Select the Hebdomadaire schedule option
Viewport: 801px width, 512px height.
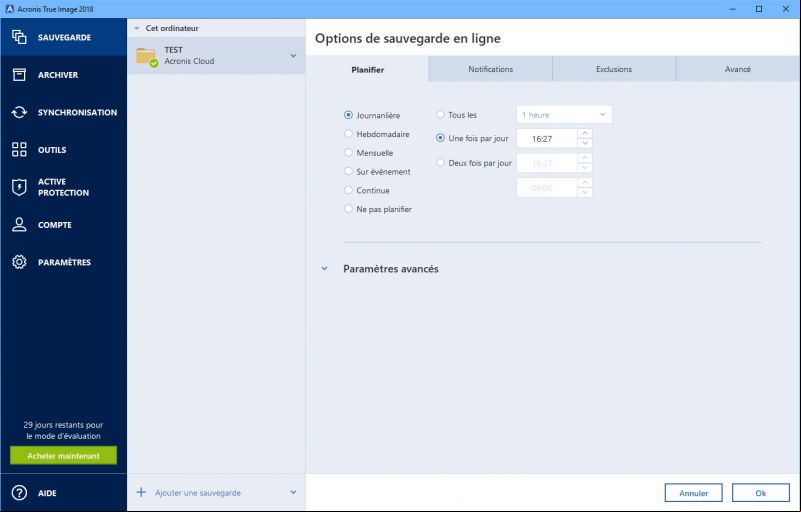[348, 133]
